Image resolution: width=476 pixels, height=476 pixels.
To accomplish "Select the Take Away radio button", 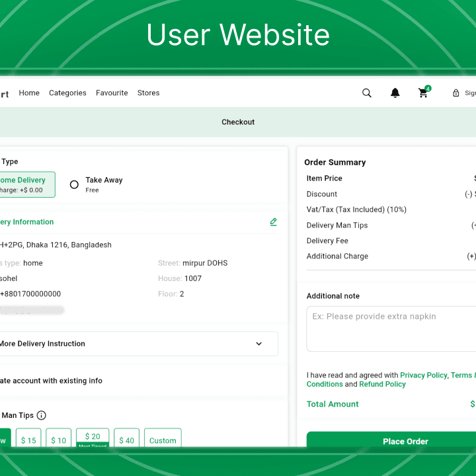I will point(74,184).
